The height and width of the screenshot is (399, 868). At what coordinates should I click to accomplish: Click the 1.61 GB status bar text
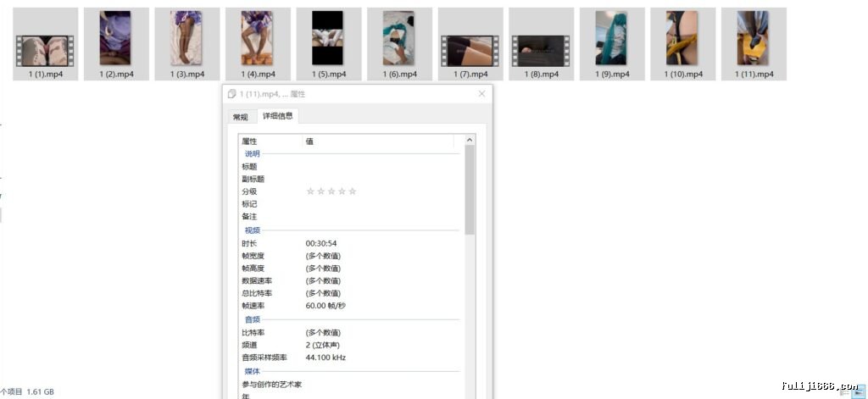click(x=41, y=392)
